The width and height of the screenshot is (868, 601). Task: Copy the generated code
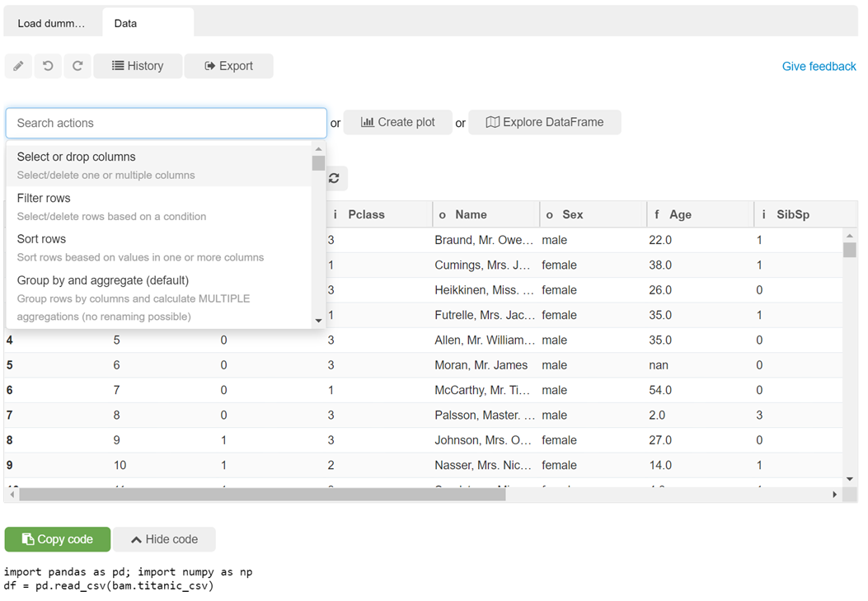pyautogui.click(x=58, y=539)
